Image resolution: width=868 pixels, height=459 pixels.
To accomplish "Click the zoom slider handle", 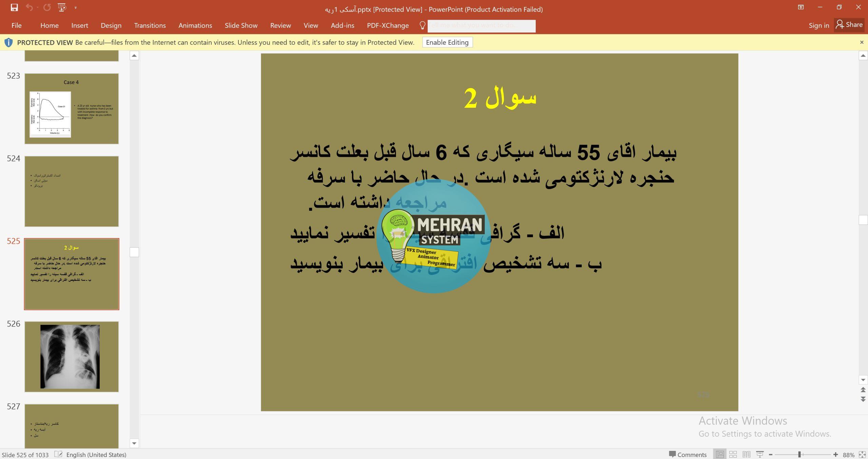I will pos(799,455).
